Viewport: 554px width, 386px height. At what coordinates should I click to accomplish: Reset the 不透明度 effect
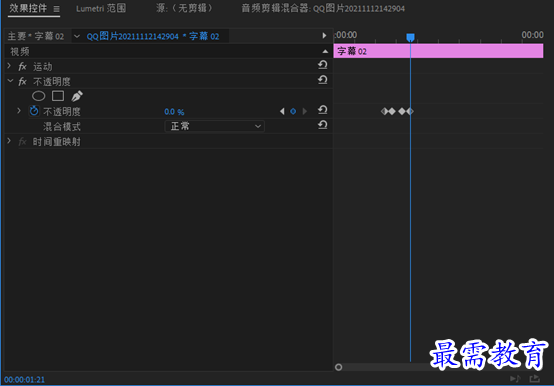(x=322, y=80)
